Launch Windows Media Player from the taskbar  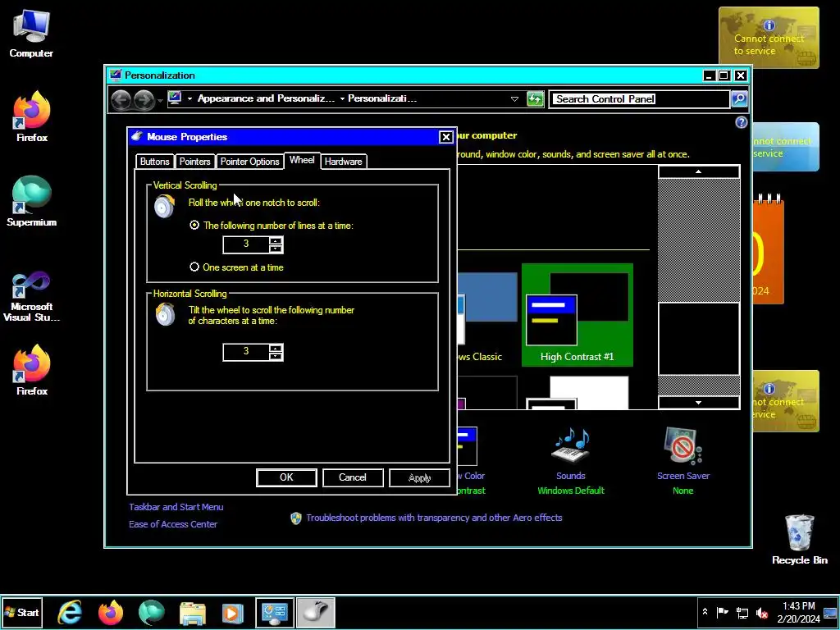pyautogui.click(x=232, y=612)
